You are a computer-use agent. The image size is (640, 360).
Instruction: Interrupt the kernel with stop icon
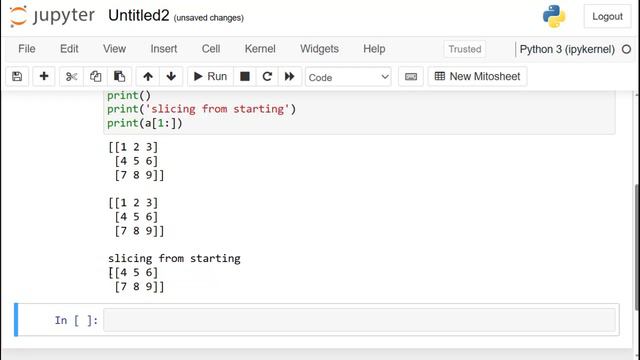[x=245, y=76]
